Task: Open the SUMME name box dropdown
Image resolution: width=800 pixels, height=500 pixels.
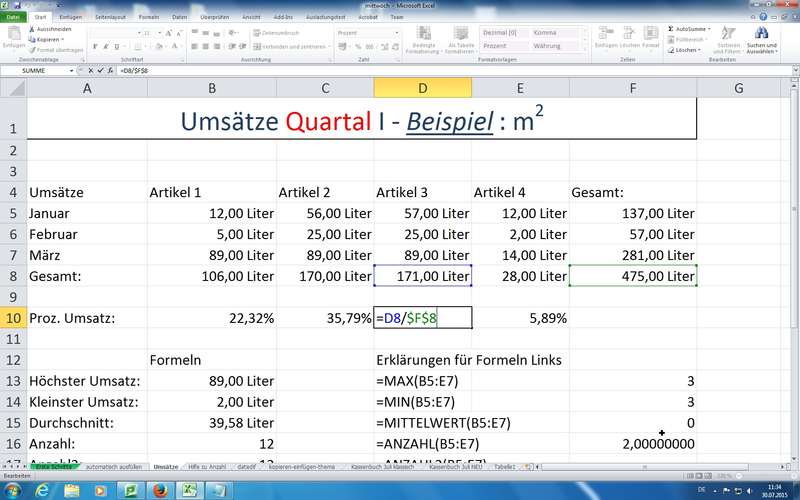Action: pos(71,71)
